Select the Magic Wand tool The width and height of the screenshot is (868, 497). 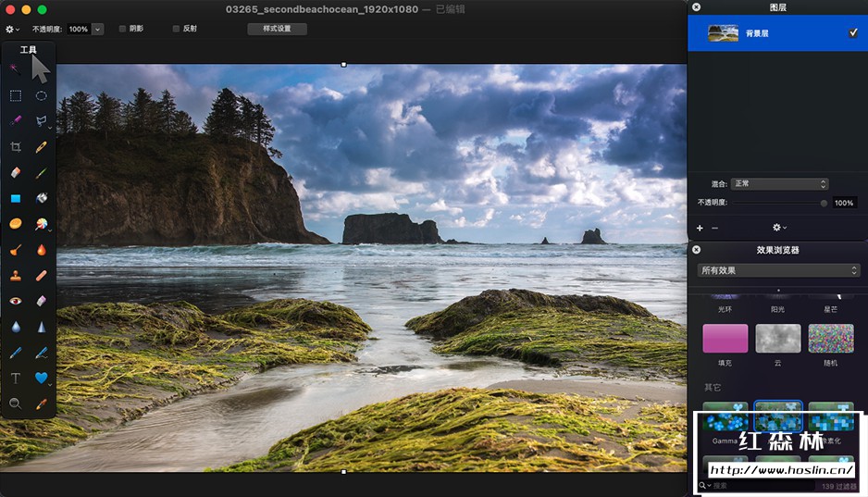(x=15, y=69)
